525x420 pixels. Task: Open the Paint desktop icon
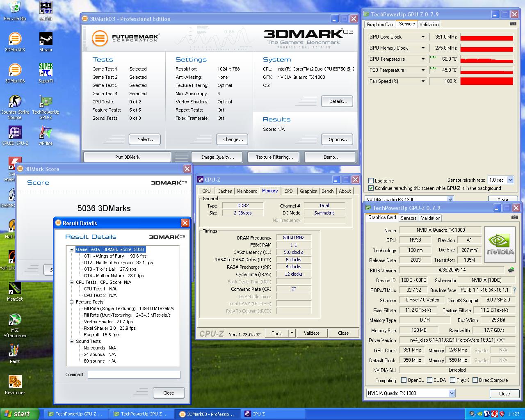[x=15, y=354]
